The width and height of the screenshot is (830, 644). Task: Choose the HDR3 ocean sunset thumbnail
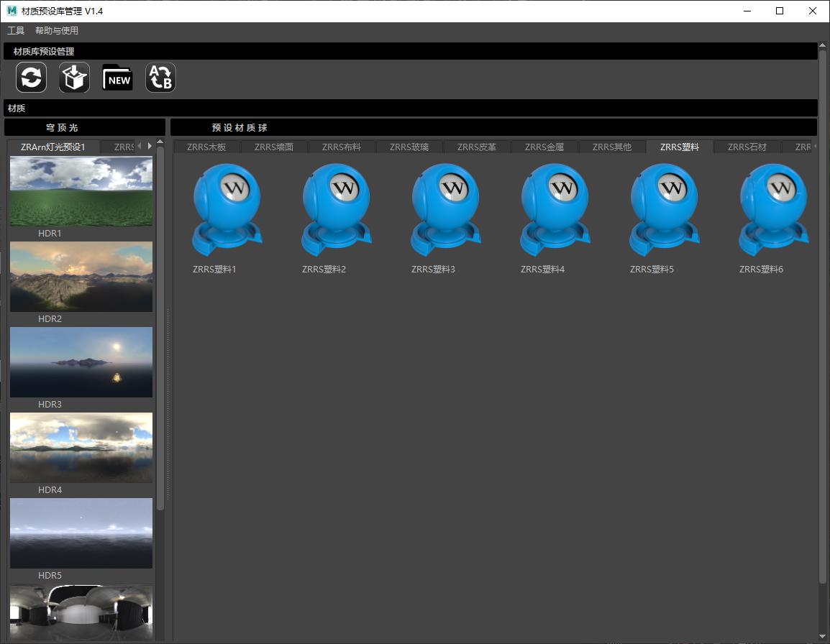(81, 362)
